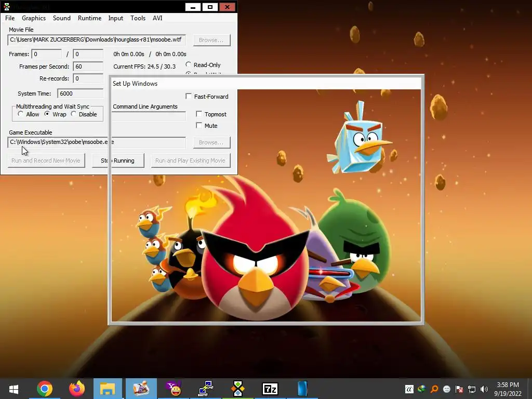Open File Explorer from the taskbar
This screenshot has width=532, height=399.
(108, 389)
